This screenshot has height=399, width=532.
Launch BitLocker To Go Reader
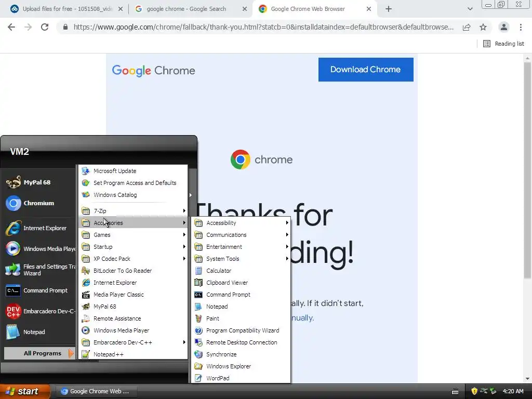(133, 271)
